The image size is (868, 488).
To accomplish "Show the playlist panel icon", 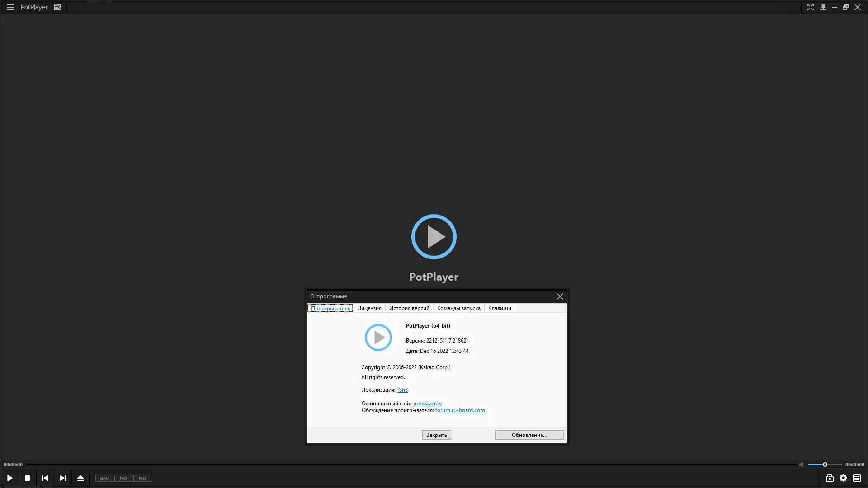I will coord(857,478).
